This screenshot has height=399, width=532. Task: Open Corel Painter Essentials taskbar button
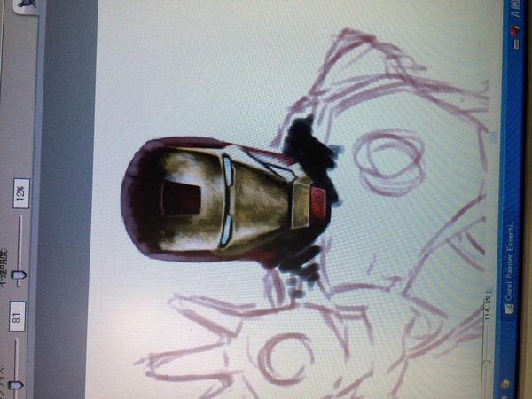coord(508,268)
